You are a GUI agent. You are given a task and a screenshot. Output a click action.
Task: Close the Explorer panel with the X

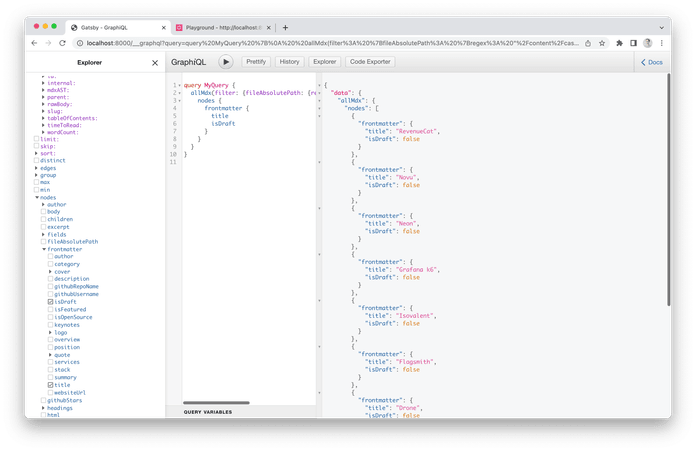154,63
